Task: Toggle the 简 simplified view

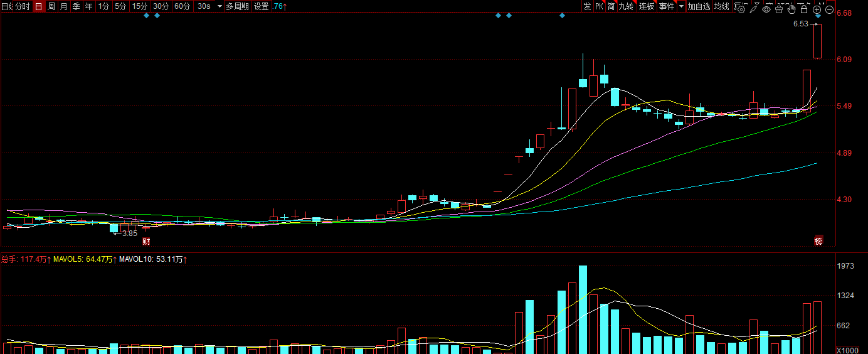Action: (x=611, y=6)
